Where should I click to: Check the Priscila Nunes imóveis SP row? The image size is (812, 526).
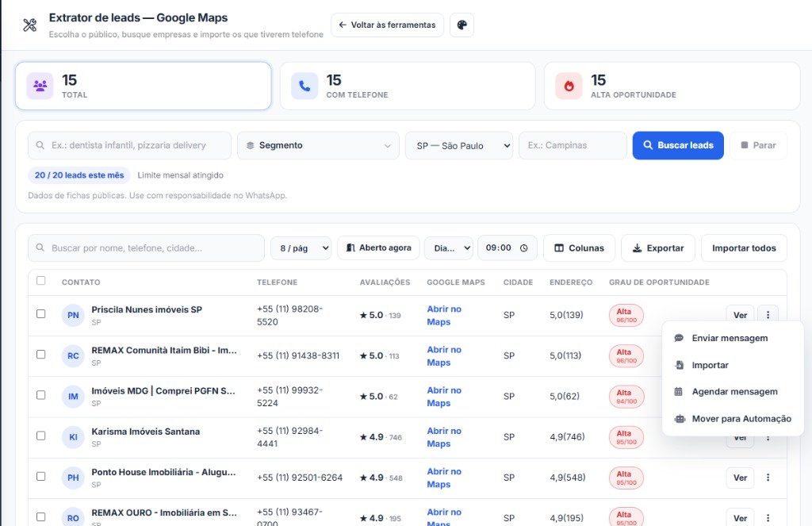click(41, 314)
